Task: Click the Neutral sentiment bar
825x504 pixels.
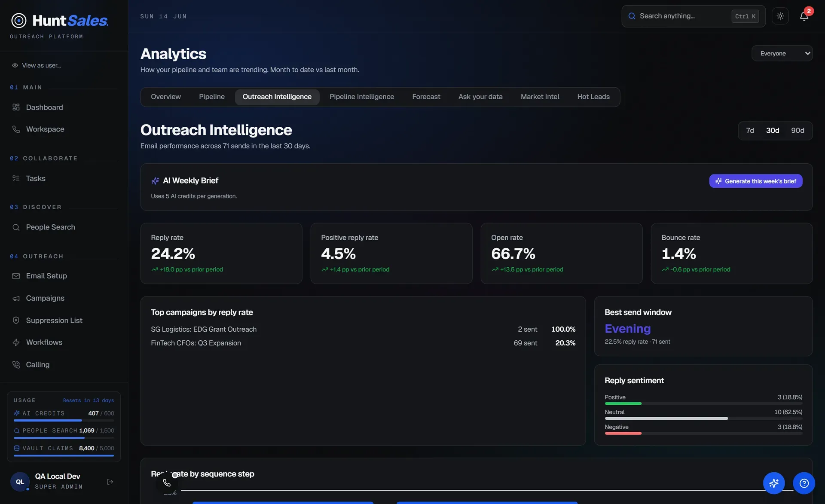Action: pyautogui.click(x=703, y=418)
